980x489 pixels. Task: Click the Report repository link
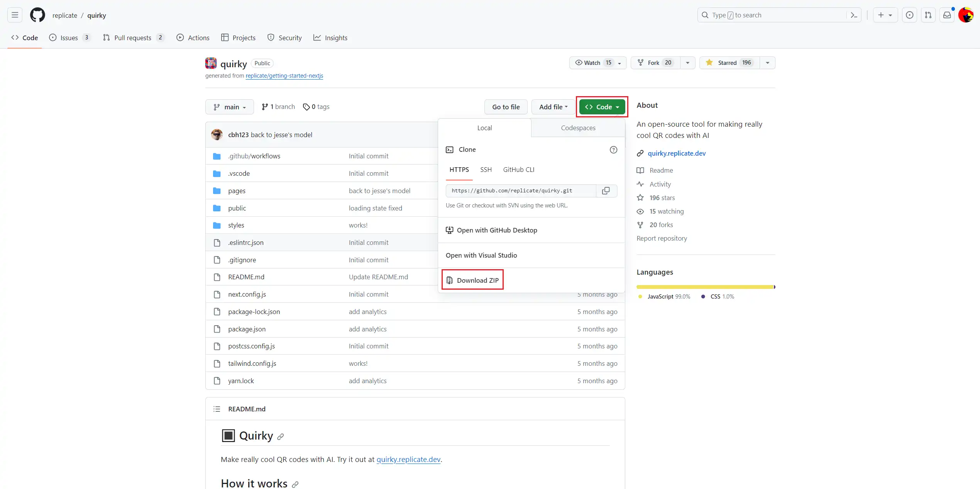coord(662,238)
